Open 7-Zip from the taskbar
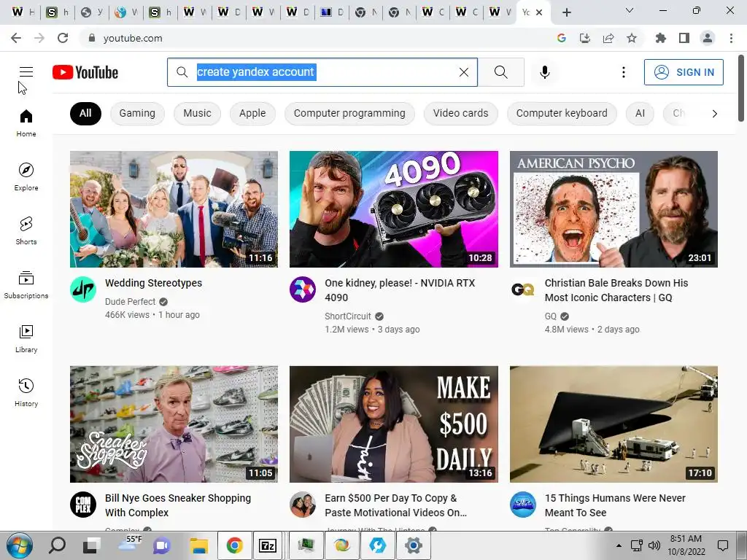The image size is (747, 560). tap(268, 545)
